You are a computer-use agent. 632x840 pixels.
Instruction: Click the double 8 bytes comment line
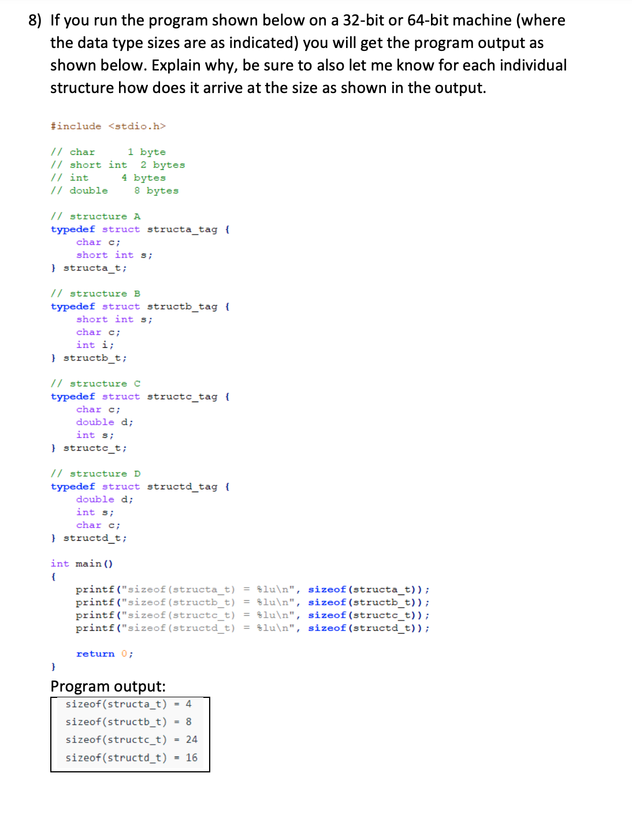[x=114, y=190]
